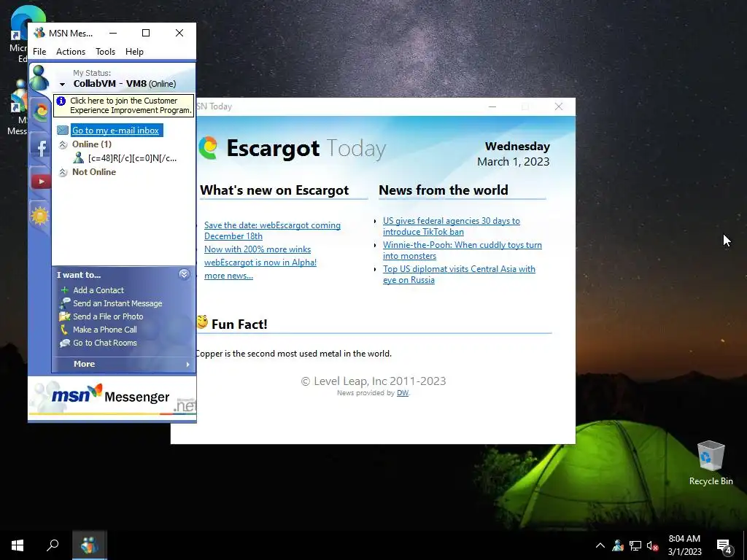Open TikTok ban news headline
This screenshot has height=560, width=747.
[x=451, y=226]
